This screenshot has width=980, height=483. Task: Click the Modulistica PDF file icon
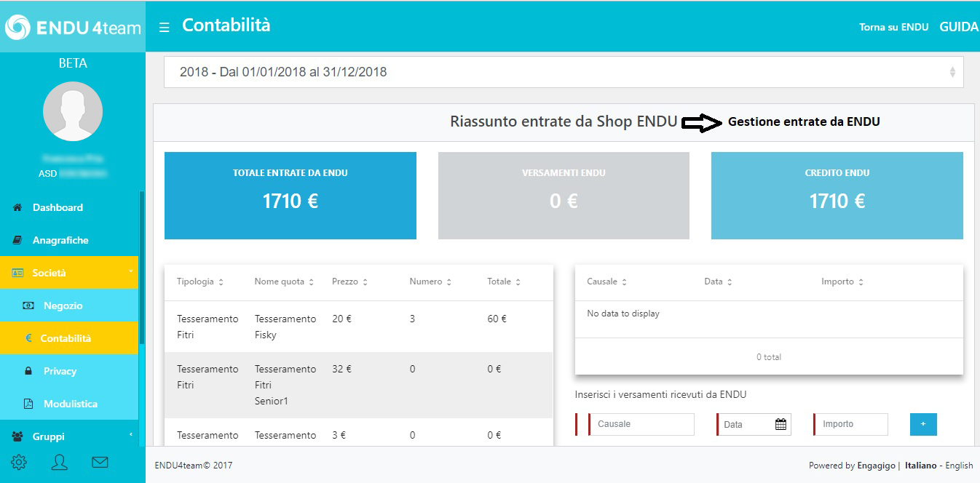click(x=28, y=404)
